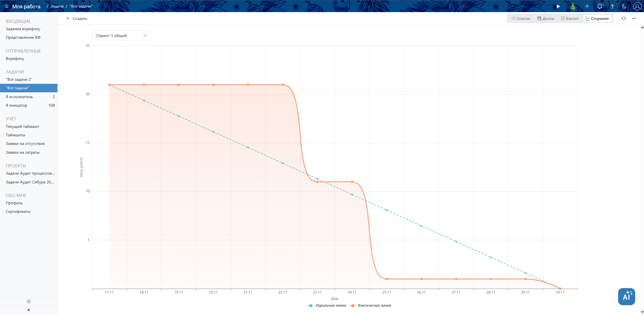The height and width of the screenshot is (314, 644).
Task: Switch to the Бэклог view tab
Action: click(570, 18)
